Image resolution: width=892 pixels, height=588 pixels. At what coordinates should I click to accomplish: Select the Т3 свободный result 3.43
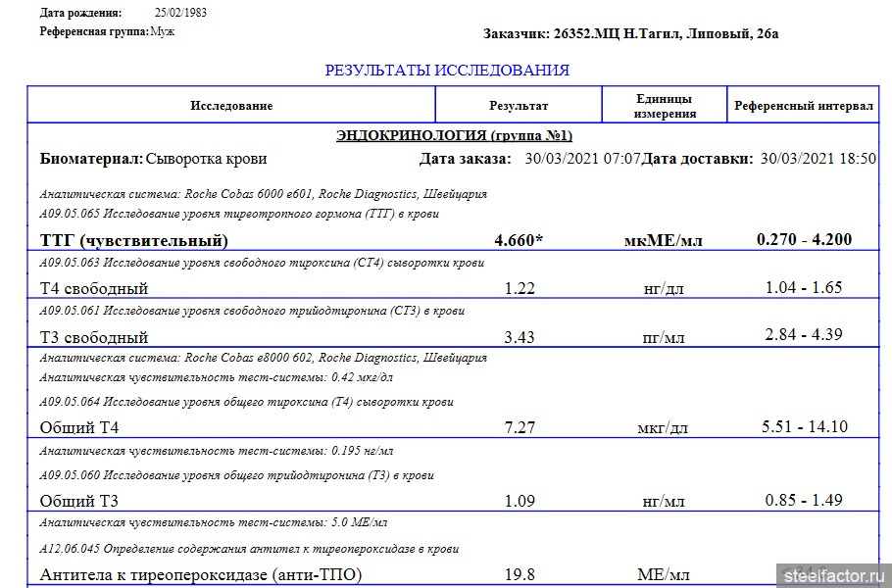(520, 337)
